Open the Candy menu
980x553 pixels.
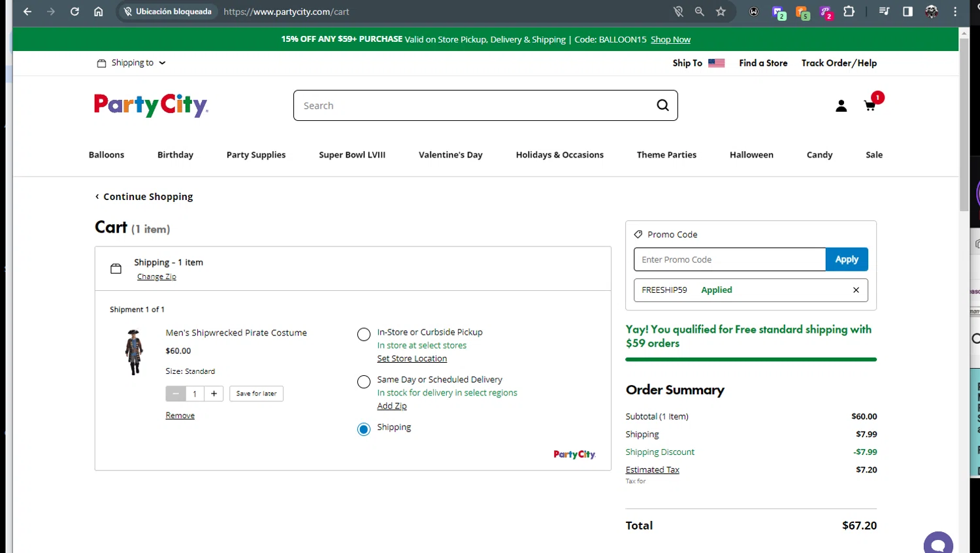819,155
